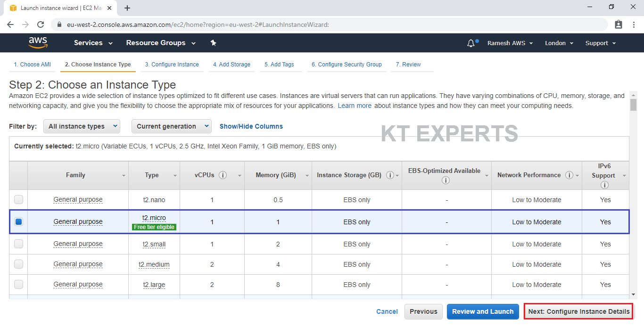Click the 0.5 memory value for t2.nano
The image size is (644, 327).
point(278,200)
